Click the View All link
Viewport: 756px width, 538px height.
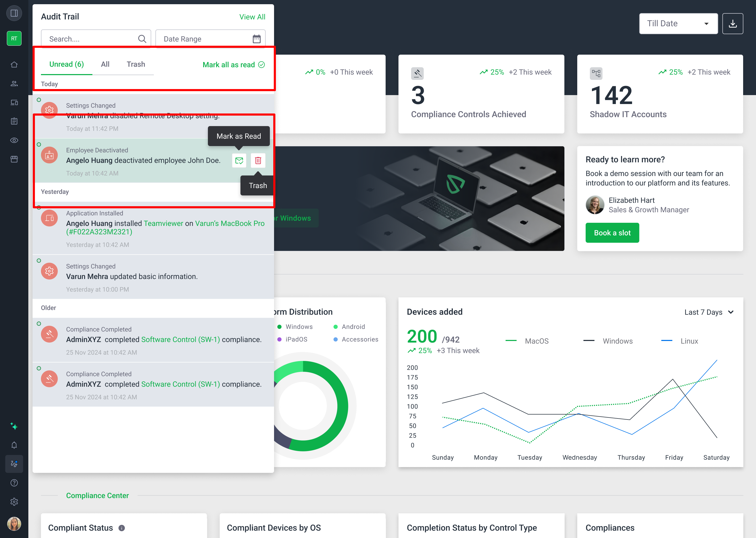(x=252, y=17)
